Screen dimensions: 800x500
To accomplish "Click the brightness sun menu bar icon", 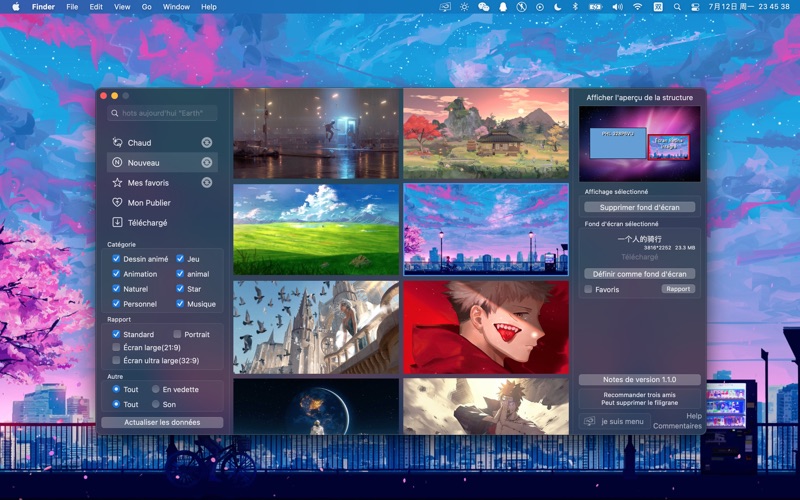I will pyautogui.click(x=464, y=7).
